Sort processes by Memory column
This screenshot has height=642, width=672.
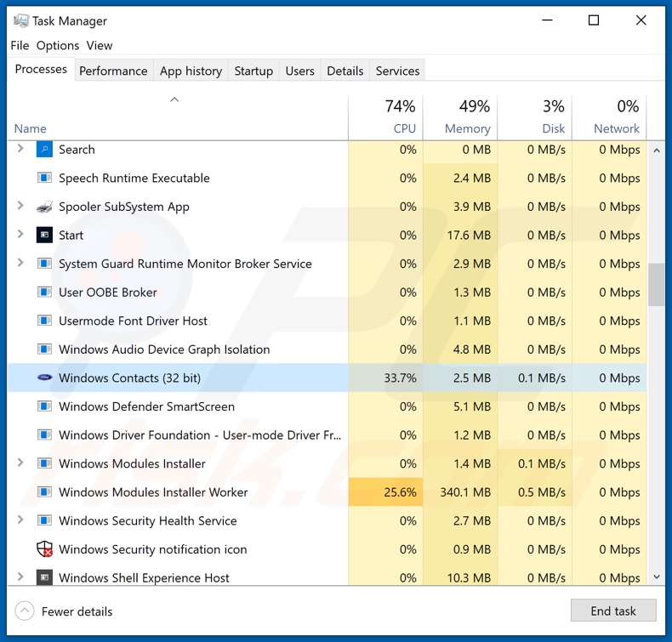[460, 117]
